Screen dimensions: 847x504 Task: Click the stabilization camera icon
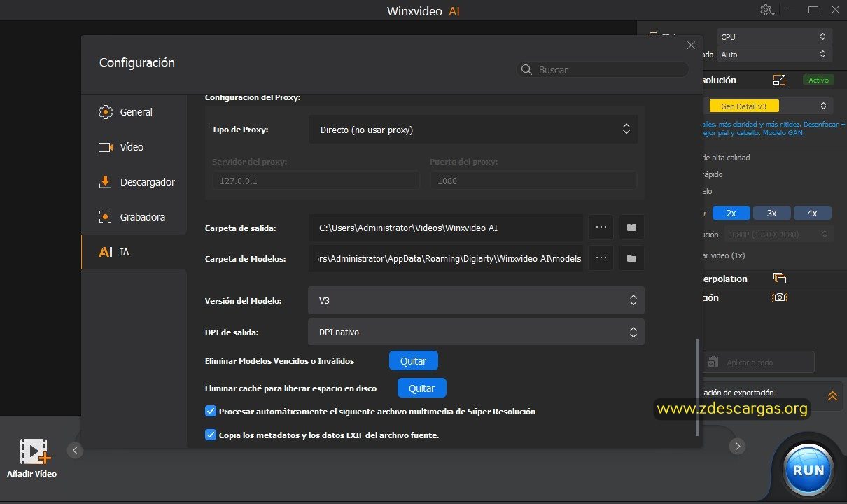coord(780,297)
